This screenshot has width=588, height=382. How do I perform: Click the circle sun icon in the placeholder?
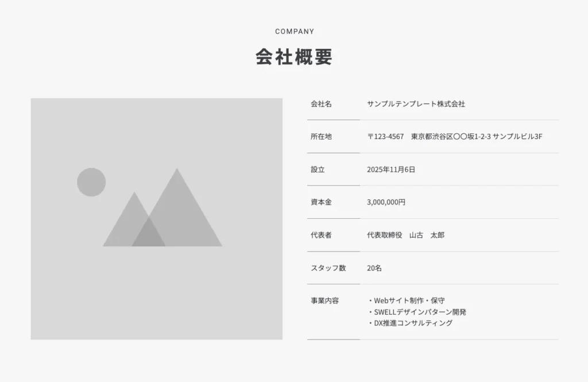pos(91,182)
